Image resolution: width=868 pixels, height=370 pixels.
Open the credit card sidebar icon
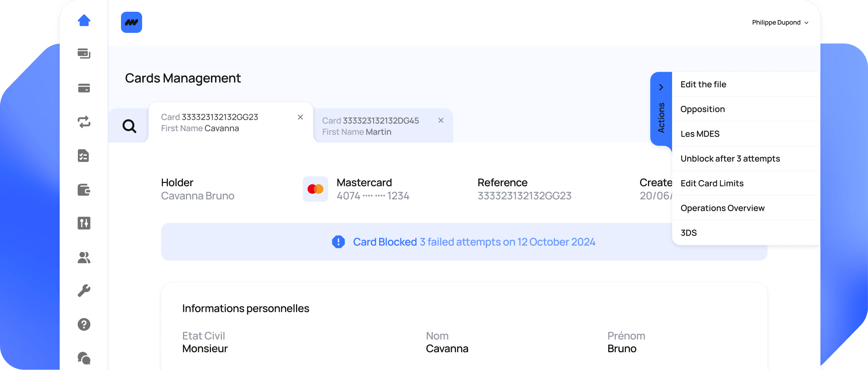coord(84,88)
